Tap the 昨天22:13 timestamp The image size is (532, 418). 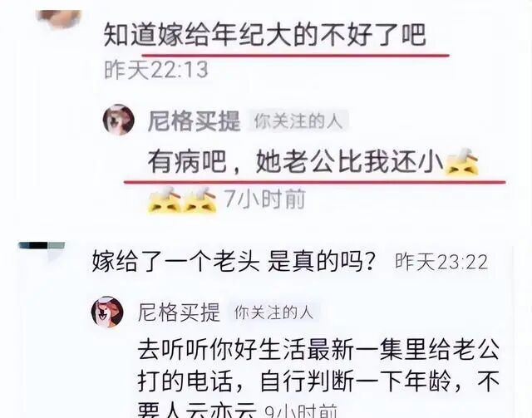pyautogui.click(x=156, y=71)
